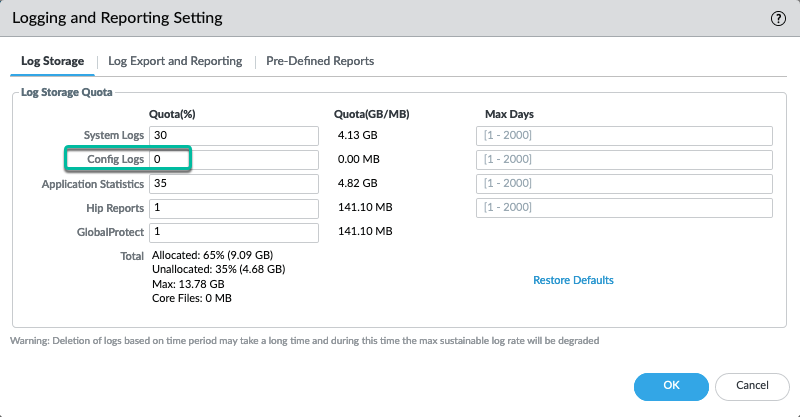Screen dimensions: 800x417
Task: Click the Max Days column header
Action: (x=509, y=114)
